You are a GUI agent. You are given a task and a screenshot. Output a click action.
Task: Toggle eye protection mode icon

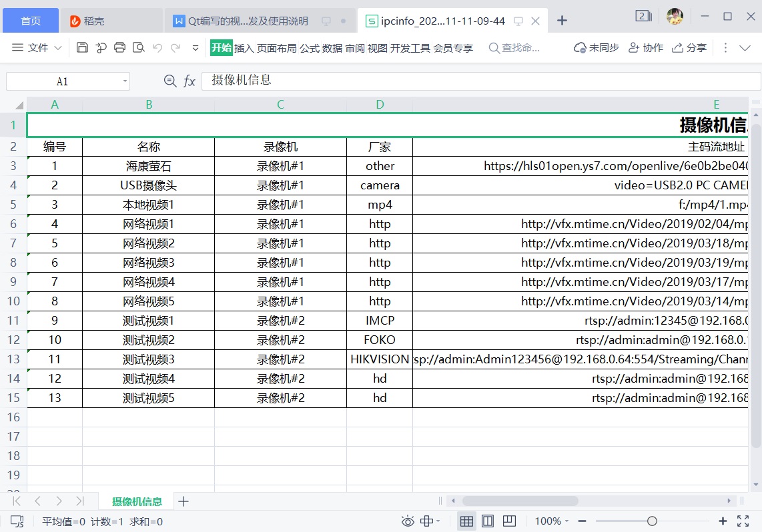click(x=408, y=521)
